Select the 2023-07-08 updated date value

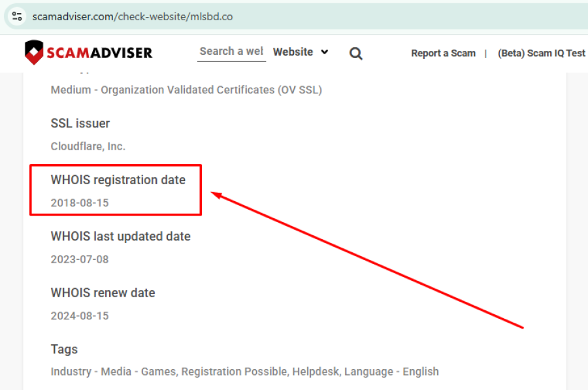tap(80, 259)
